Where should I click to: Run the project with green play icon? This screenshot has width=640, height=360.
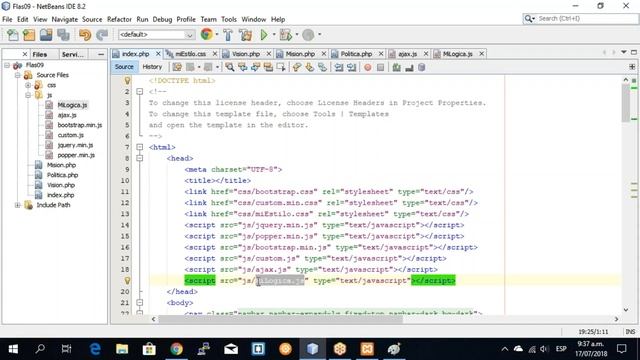(264, 35)
